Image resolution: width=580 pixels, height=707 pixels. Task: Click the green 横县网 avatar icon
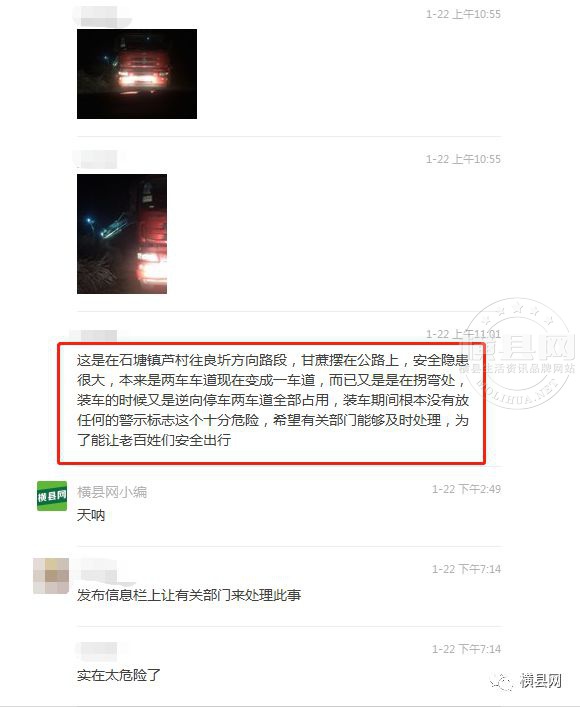(x=52, y=496)
